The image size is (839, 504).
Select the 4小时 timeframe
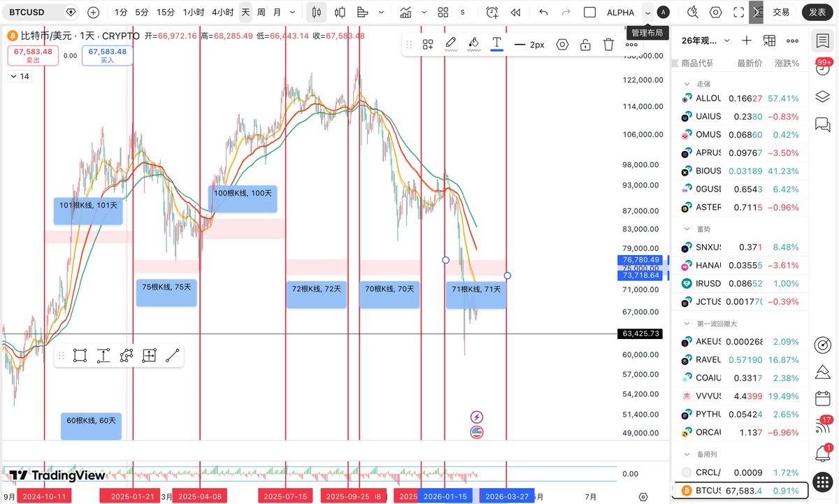click(222, 13)
